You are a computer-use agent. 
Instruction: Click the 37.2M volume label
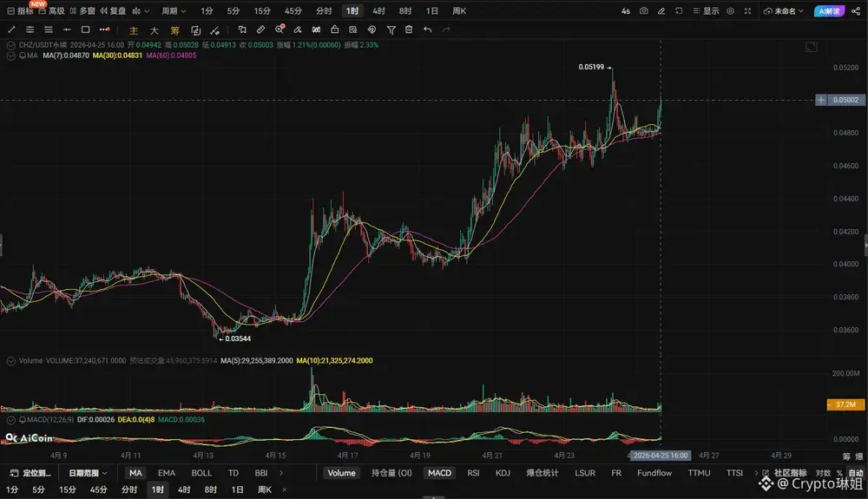coord(845,405)
